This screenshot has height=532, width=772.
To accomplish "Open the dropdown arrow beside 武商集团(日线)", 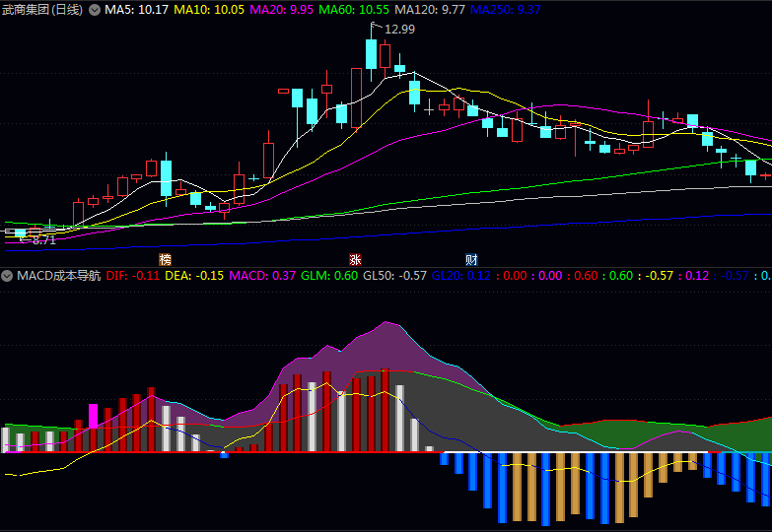I will point(95,10).
